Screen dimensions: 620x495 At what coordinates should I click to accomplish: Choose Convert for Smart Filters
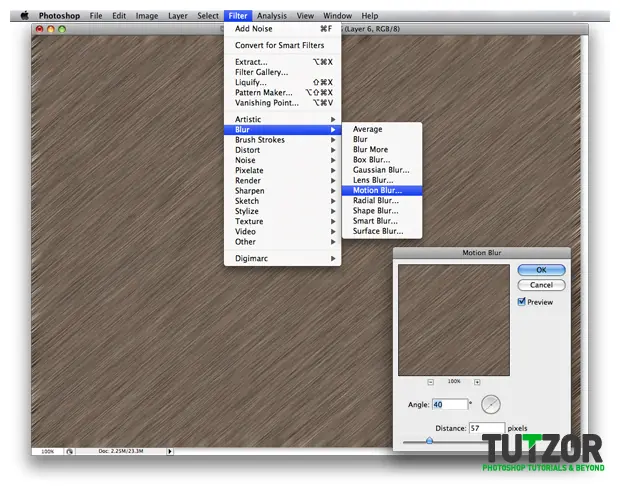pyautogui.click(x=282, y=45)
